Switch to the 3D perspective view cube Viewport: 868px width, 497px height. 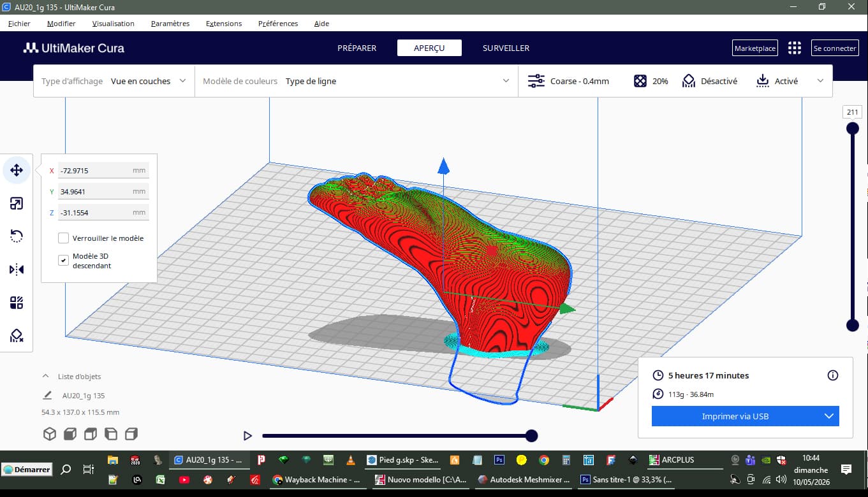click(50, 434)
